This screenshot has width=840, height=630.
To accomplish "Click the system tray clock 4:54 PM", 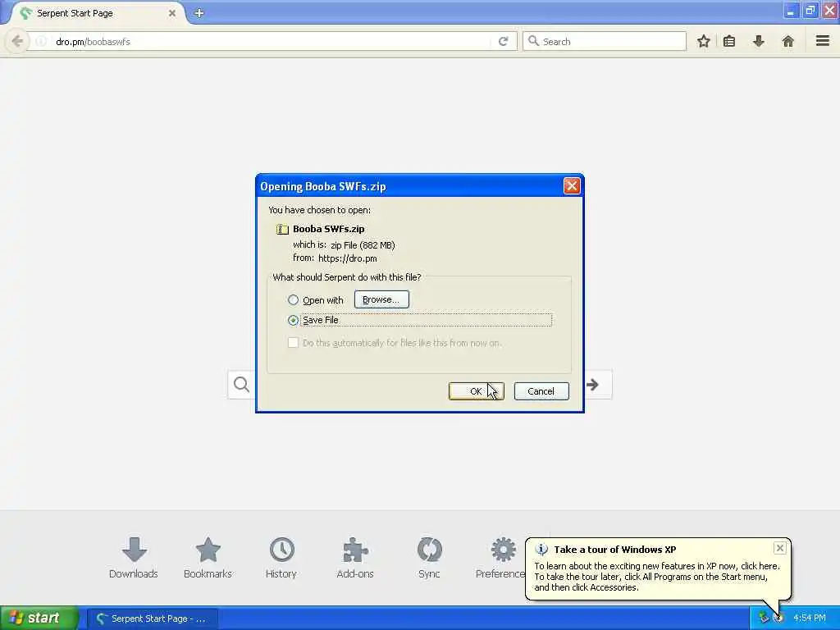I will tap(810, 619).
